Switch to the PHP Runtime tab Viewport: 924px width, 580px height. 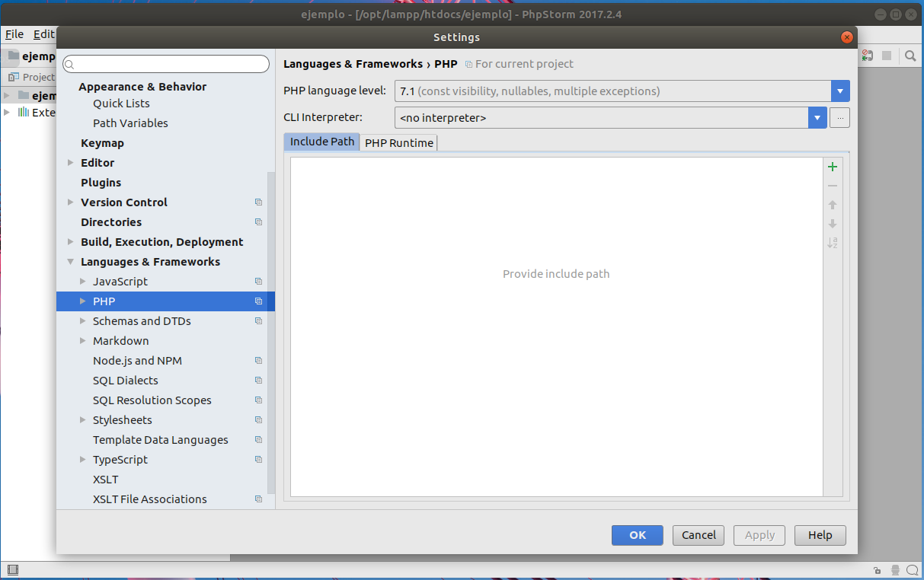pyautogui.click(x=398, y=142)
